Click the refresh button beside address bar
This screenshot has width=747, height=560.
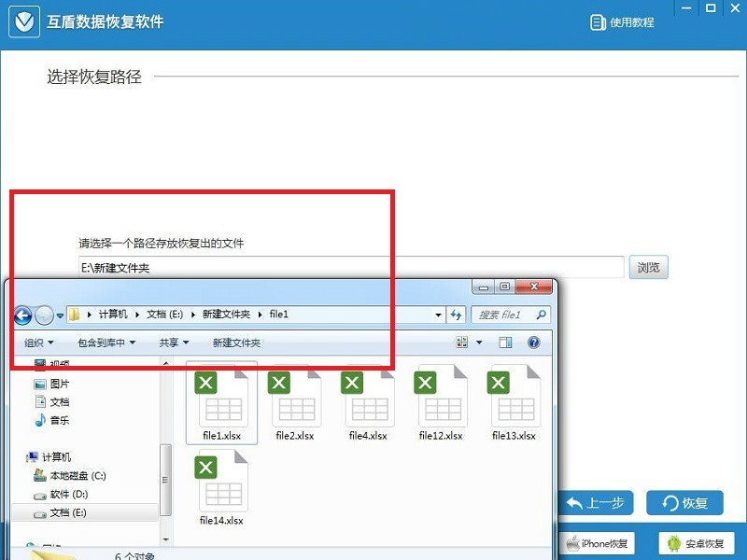pyautogui.click(x=456, y=315)
